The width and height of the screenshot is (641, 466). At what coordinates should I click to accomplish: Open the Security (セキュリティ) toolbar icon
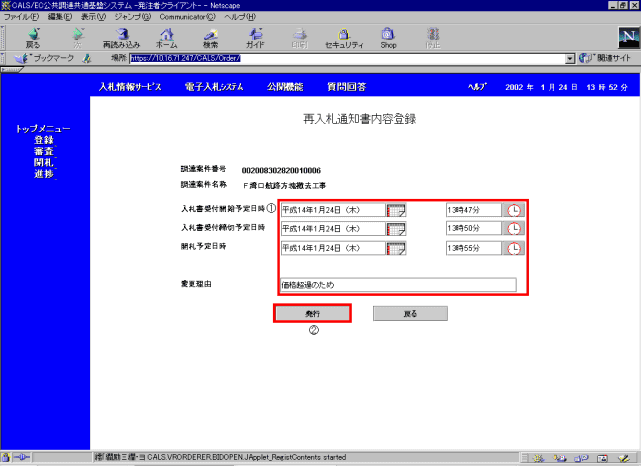coord(344,38)
